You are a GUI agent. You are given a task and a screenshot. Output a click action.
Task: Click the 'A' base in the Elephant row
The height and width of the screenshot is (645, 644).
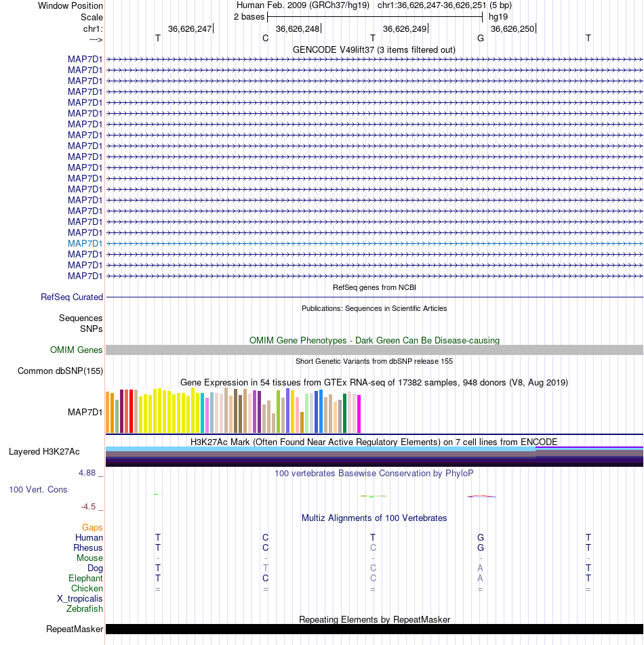pyautogui.click(x=480, y=579)
